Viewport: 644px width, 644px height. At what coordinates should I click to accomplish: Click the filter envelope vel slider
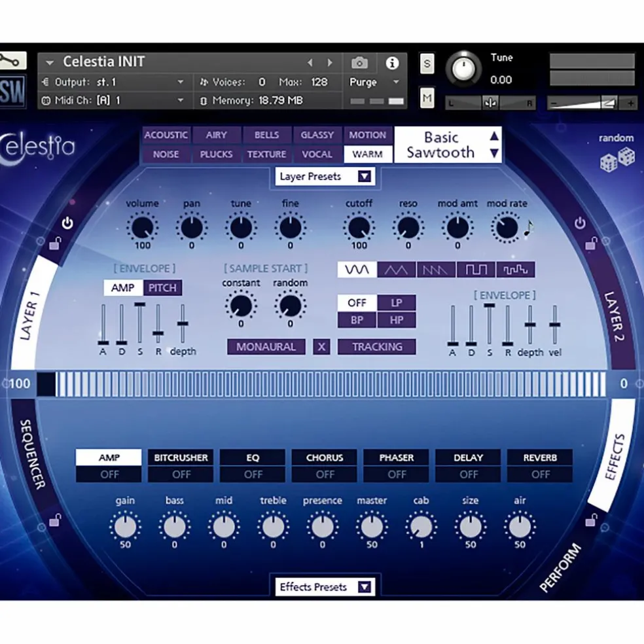point(555,325)
